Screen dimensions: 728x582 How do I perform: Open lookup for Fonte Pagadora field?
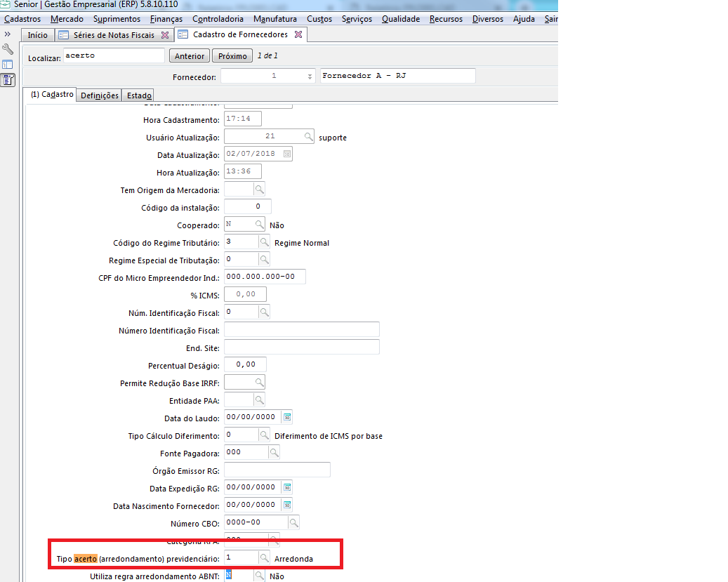274,453
